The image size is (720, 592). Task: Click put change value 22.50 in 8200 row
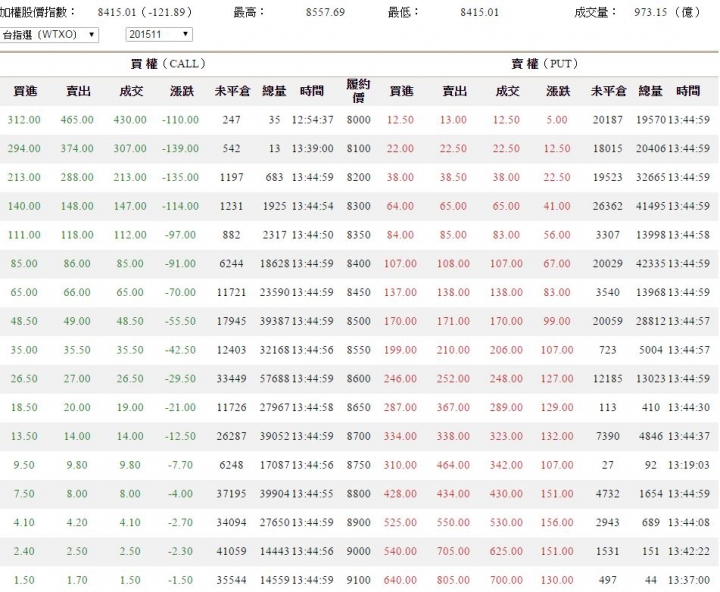557,177
